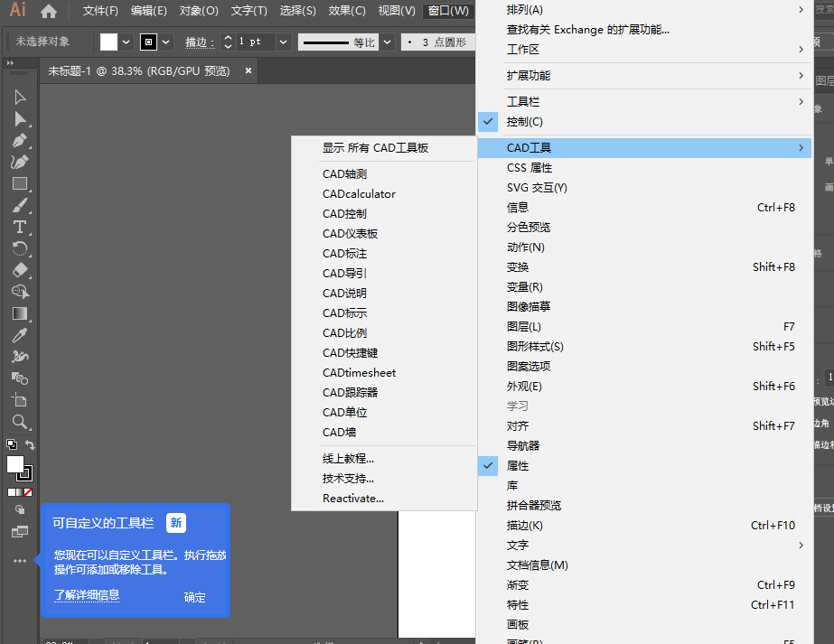Switch to 未标题-1 document tab
This screenshot has height=644, width=834.
[139, 71]
